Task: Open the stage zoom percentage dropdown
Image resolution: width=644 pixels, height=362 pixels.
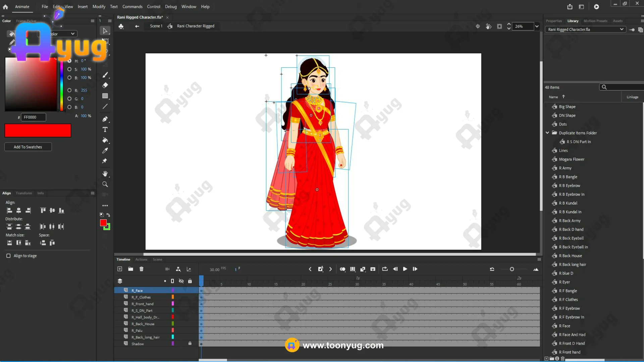Action: coord(537,26)
